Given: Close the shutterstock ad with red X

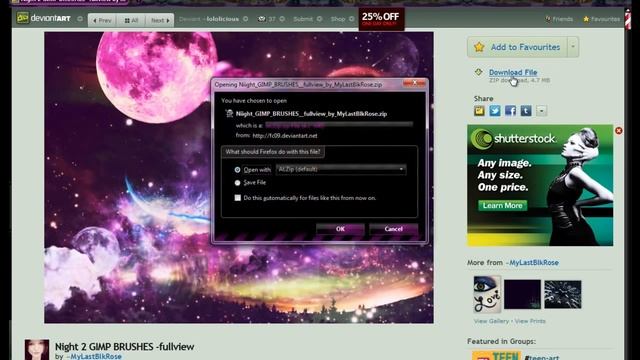Looking at the screenshot, I should (619, 131).
